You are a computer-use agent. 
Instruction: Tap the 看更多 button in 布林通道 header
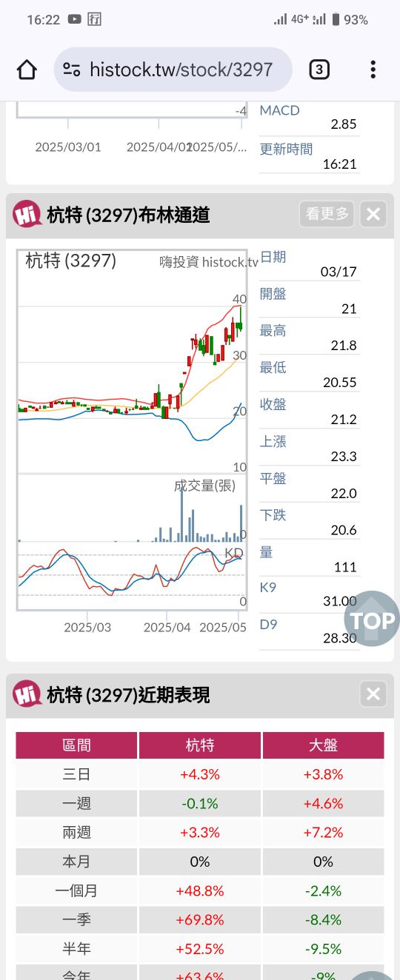327,214
